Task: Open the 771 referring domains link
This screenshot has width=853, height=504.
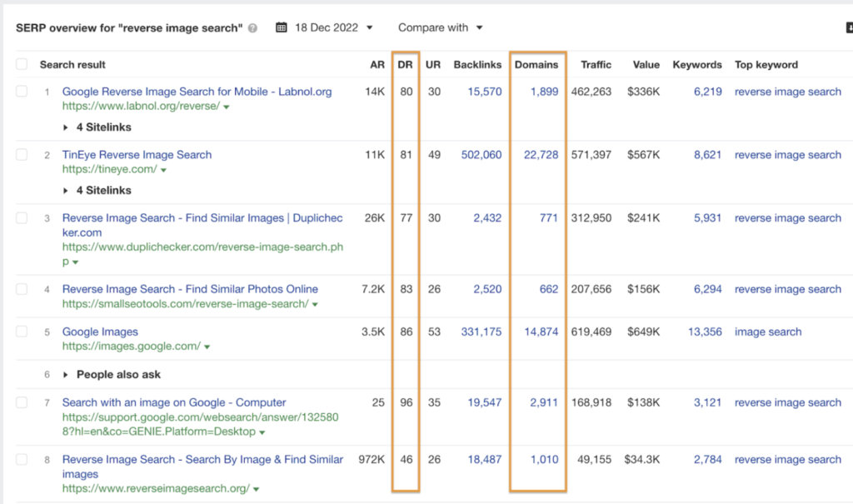Action: (x=549, y=217)
